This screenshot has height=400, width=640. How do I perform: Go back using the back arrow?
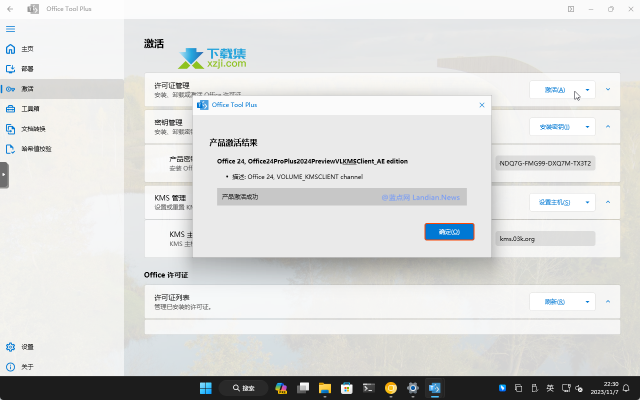(10, 9)
